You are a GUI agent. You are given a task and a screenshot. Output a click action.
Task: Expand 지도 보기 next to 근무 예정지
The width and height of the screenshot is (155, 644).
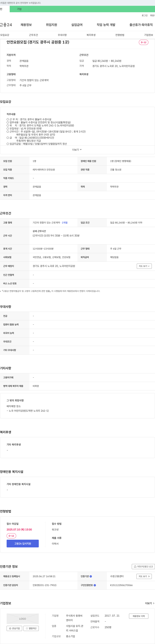(x=144, y=266)
